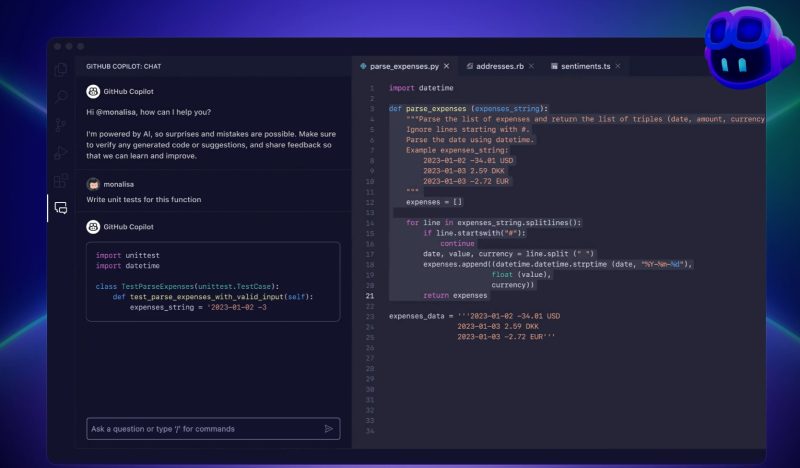The image size is (800, 468).
Task: Close the parse_expenses.py tab
Action: coord(446,66)
